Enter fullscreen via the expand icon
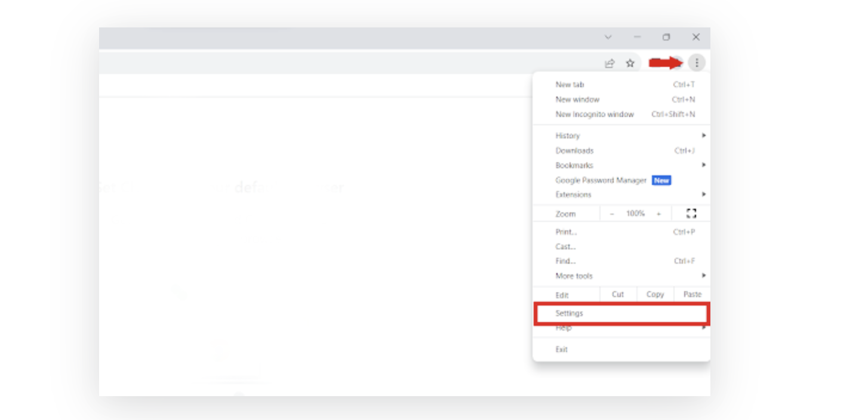 coord(691,214)
